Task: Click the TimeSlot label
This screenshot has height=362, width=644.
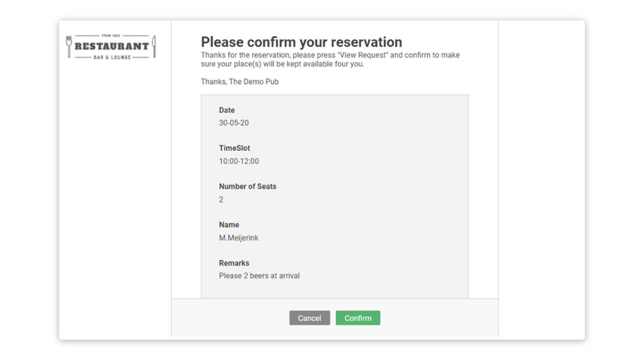Action: 235,148
